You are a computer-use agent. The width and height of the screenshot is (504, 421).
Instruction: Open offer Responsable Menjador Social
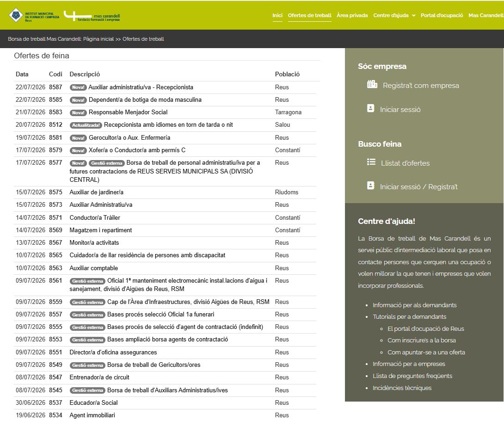coord(128,112)
